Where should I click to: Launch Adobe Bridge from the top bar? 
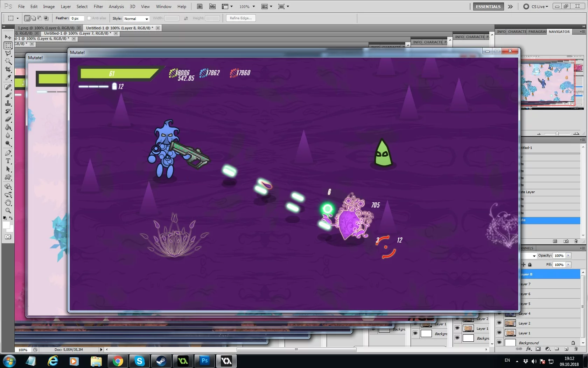(x=200, y=6)
